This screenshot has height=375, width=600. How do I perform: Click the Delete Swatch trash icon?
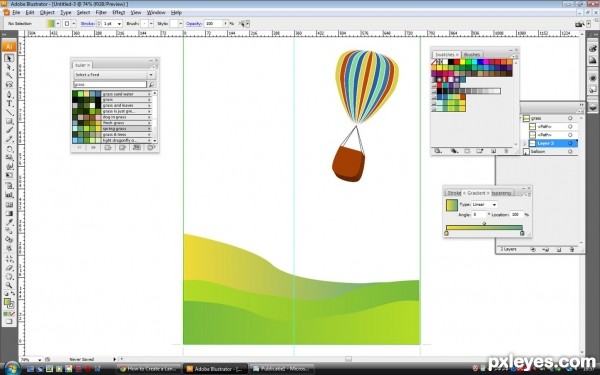[x=506, y=151]
